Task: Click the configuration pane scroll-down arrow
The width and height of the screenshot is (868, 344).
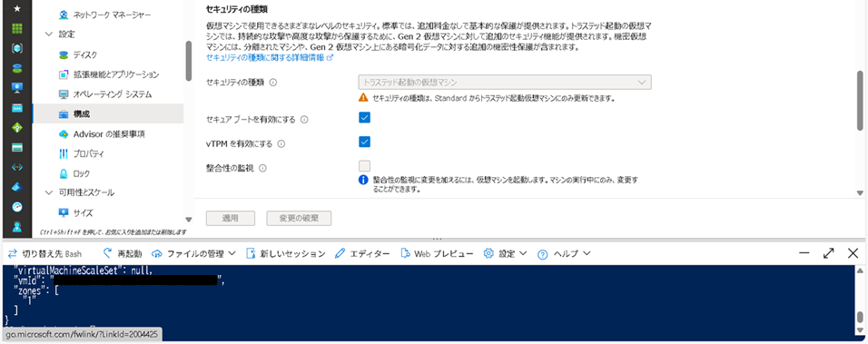Action: coord(860,193)
